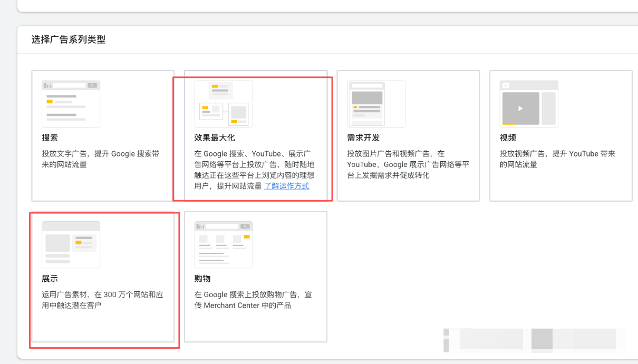
Task: Select the 需求开发 campaign type card
Action: [x=408, y=135]
